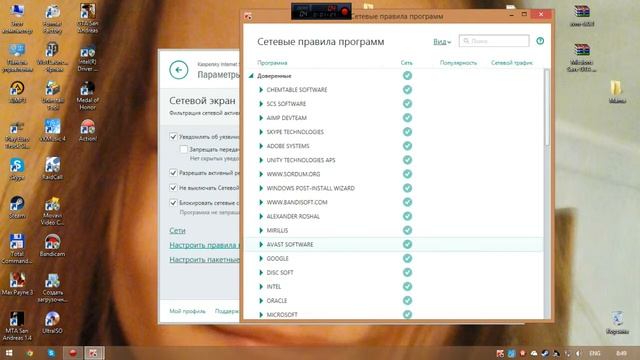Toggle the 'Уведомлять об уязвимостях' checkbox
The height and width of the screenshot is (360, 640).
coord(173,137)
